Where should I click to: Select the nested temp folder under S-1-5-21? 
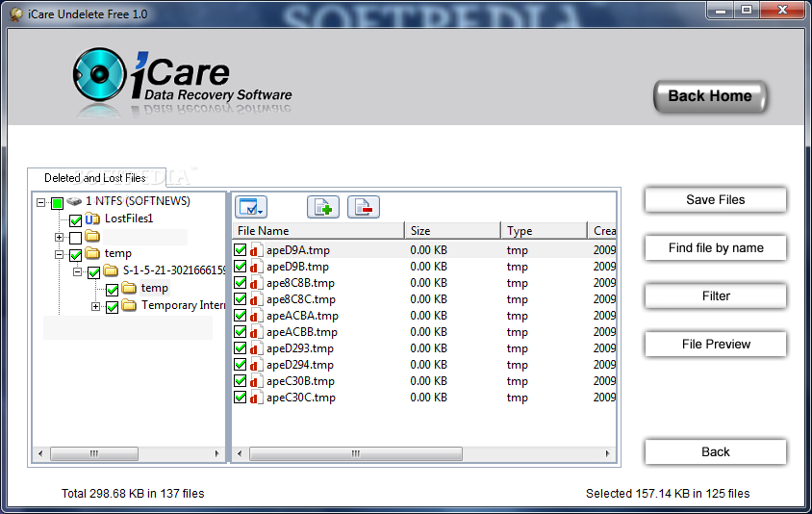(x=154, y=288)
